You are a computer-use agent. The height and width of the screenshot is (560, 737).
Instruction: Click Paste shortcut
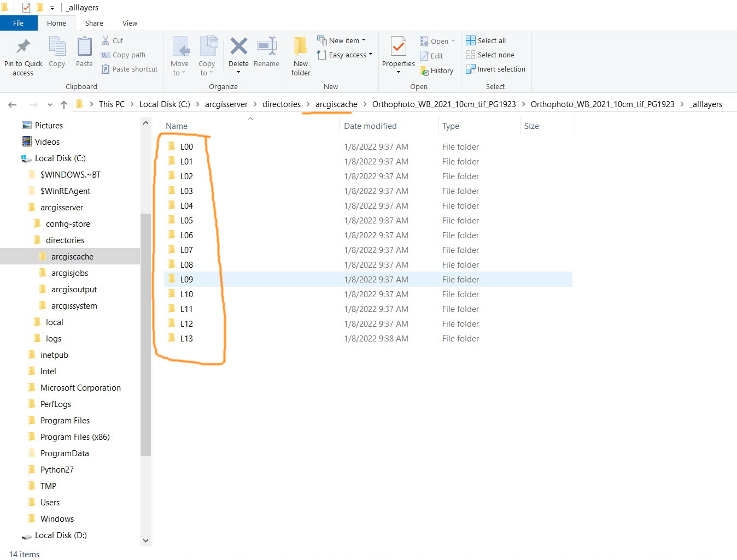click(130, 69)
